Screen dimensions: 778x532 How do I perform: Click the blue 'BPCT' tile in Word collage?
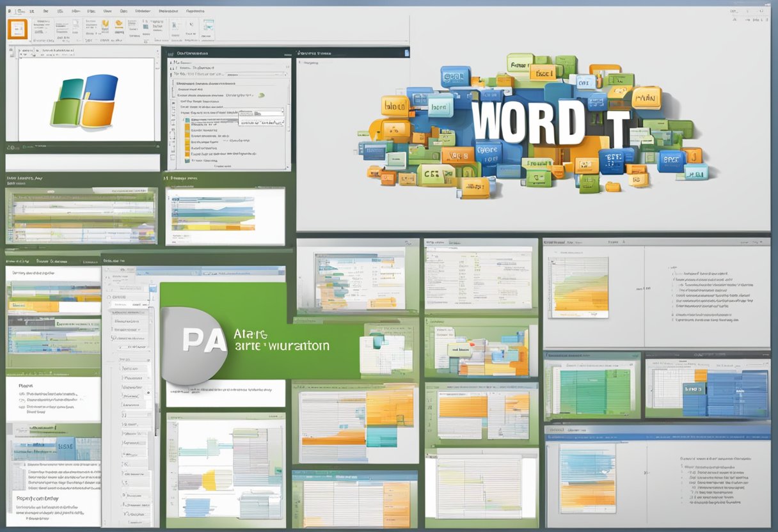click(671, 160)
